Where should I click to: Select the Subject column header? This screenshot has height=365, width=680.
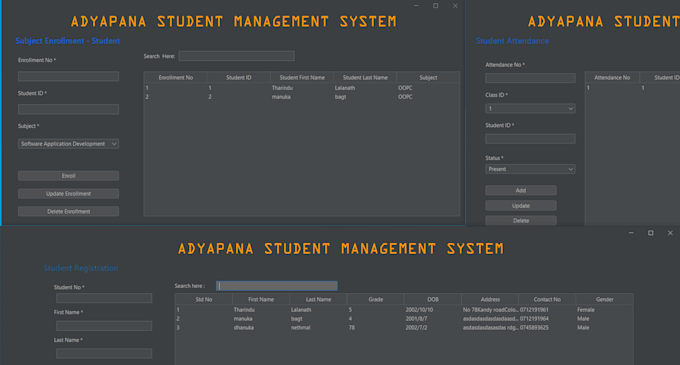[428, 78]
